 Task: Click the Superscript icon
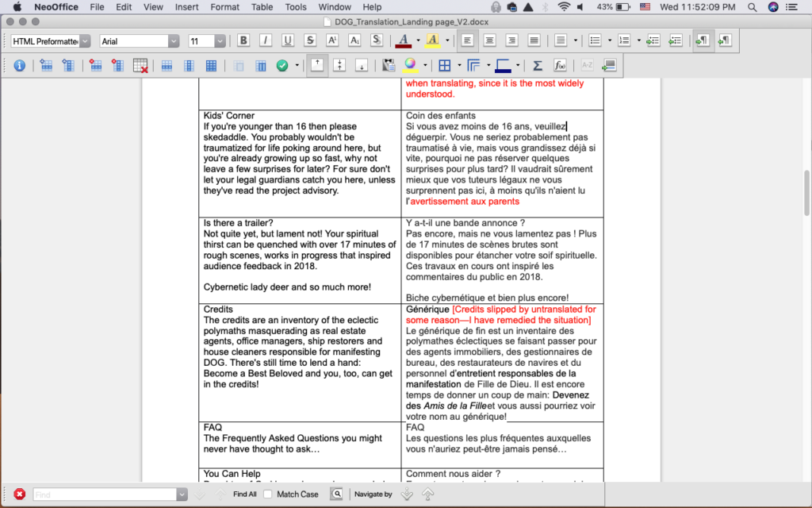[332, 40]
